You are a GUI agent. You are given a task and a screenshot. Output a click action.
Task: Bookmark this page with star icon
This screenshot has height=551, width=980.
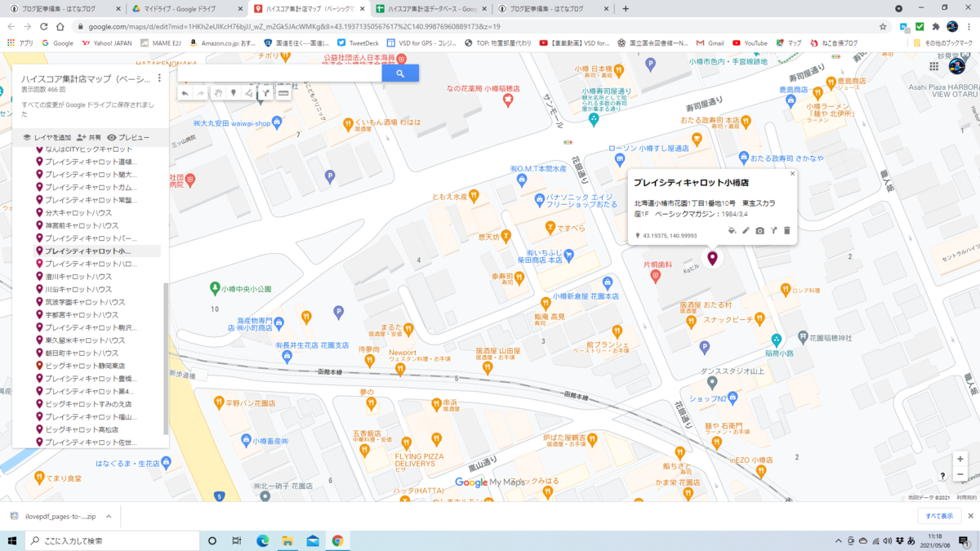coord(883,26)
